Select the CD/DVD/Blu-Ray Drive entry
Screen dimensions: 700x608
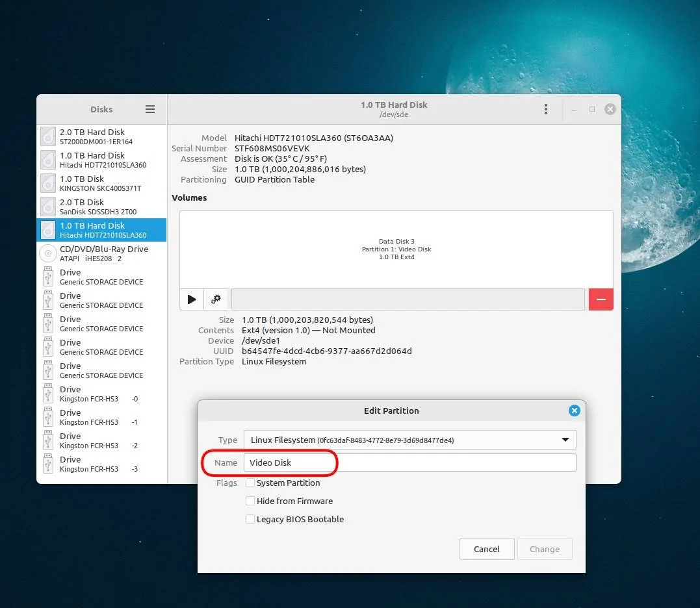pos(101,253)
